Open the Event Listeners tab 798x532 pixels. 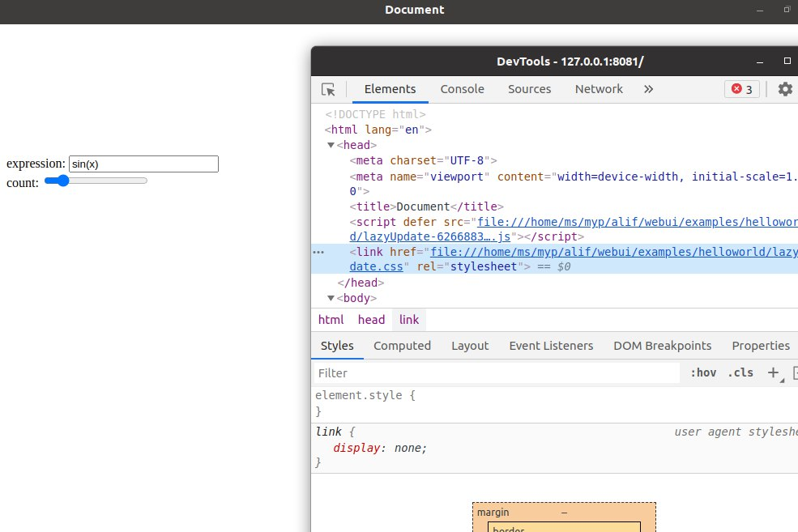[551, 346]
